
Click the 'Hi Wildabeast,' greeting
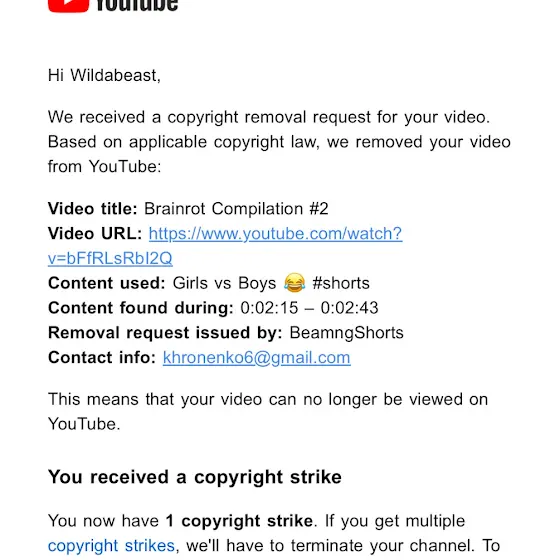click(104, 75)
